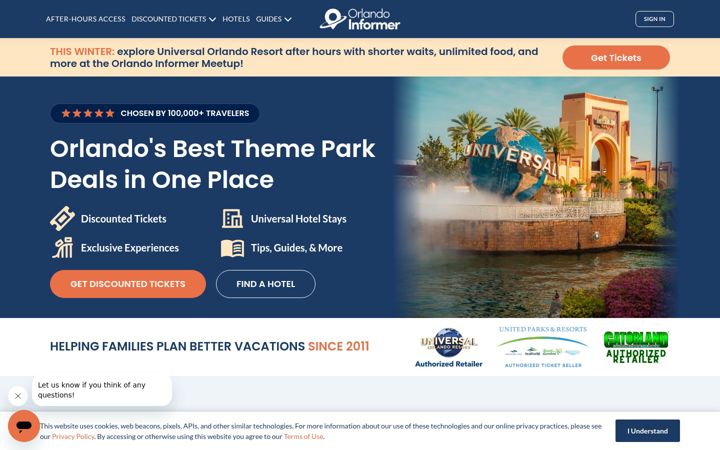Open the Orlando Informer logo homepage
This screenshot has width=720, height=450.
[360, 19]
